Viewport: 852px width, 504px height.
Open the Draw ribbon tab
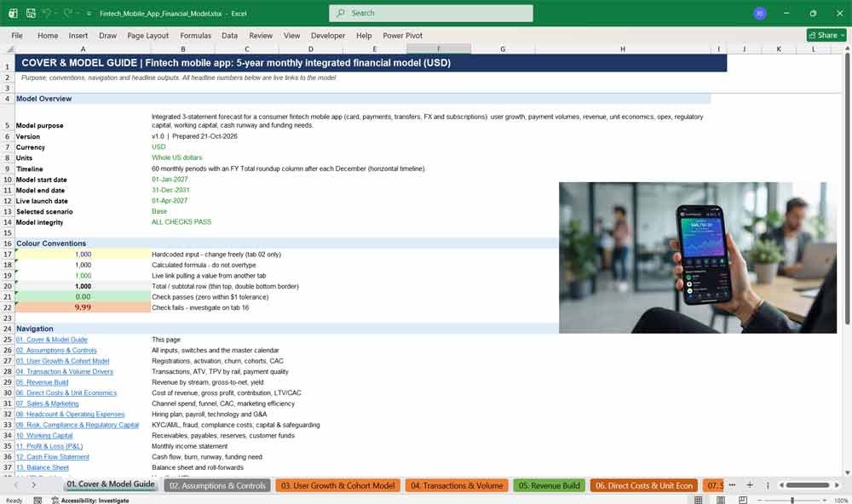[x=107, y=35]
